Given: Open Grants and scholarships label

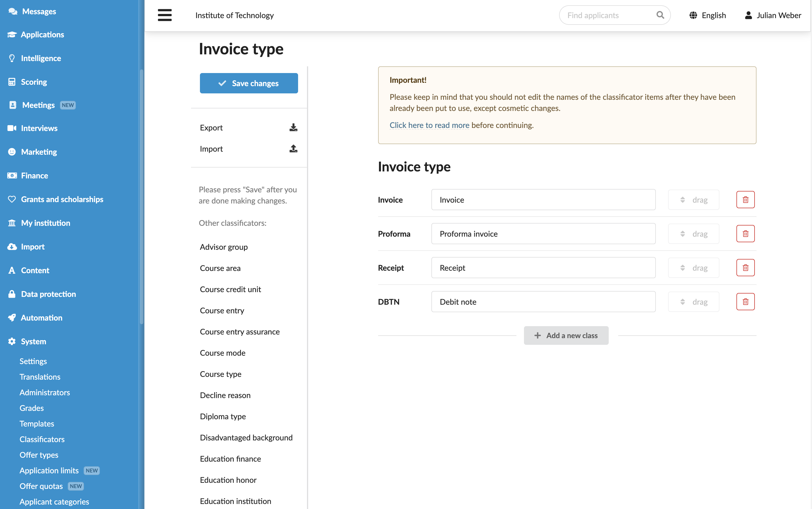Looking at the screenshot, I should coord(62,199).
